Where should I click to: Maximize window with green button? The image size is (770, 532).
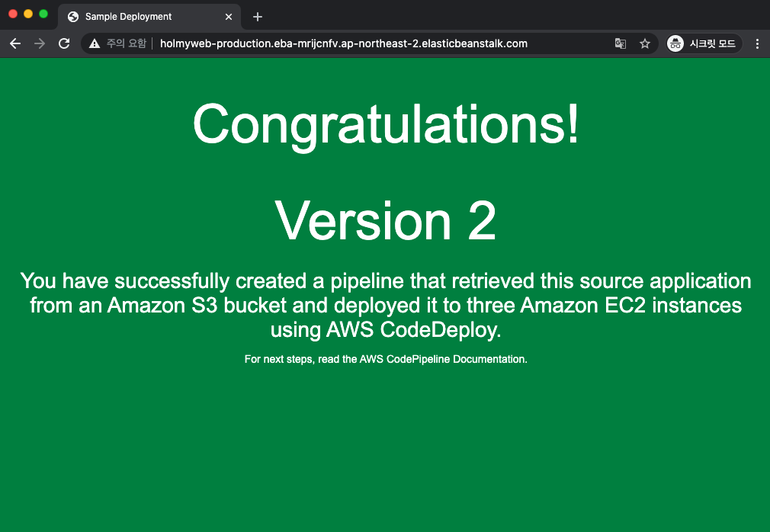click(x=43, y=14)
